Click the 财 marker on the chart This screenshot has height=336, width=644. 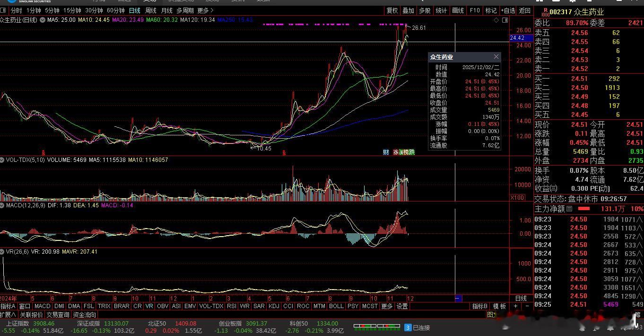pos(386,152)
